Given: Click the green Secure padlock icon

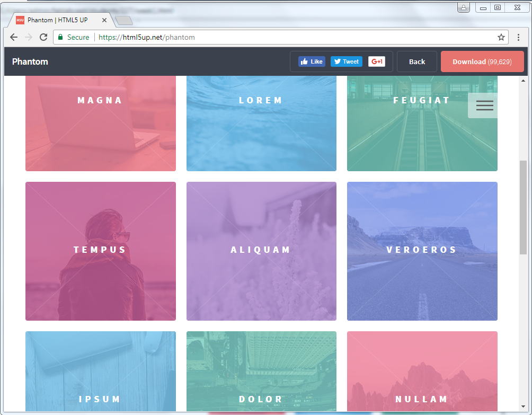Looking at the screenshot, I should click(60, 37).
